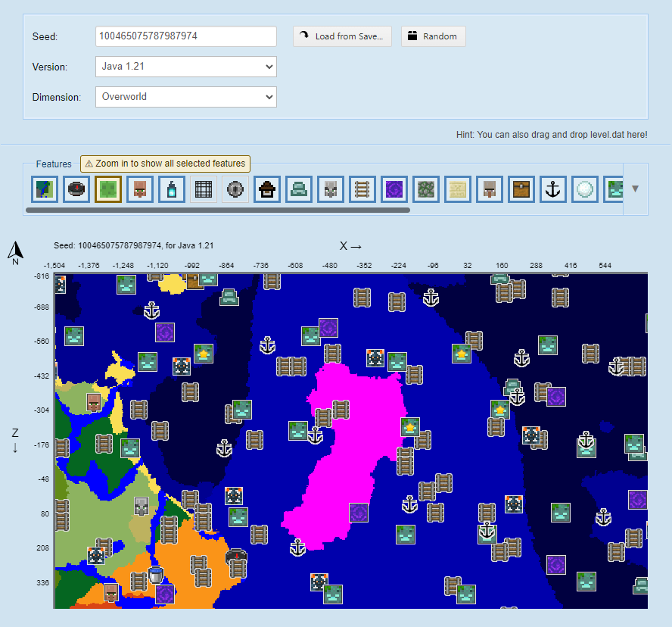Click the village marker on the orange badlands
Viewport: 672px width, 627px height.
[111, 592]
